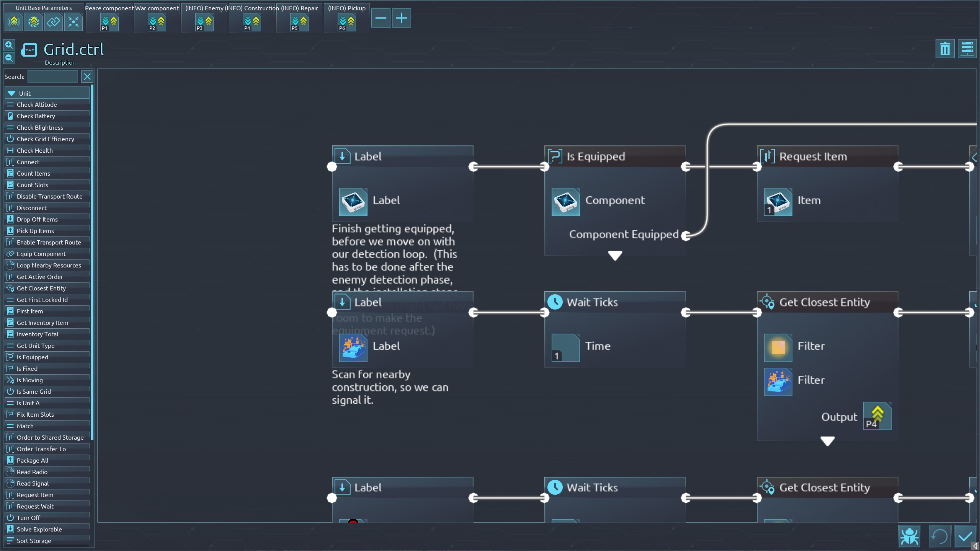This screenshot has height=551, width=980.
Task: Expand Get Closest Entity node down arrow
Action: (827, 441)
